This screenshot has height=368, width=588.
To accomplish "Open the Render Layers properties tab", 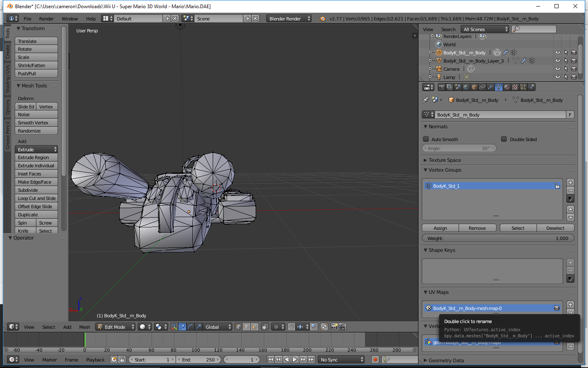I will [450, 87].
